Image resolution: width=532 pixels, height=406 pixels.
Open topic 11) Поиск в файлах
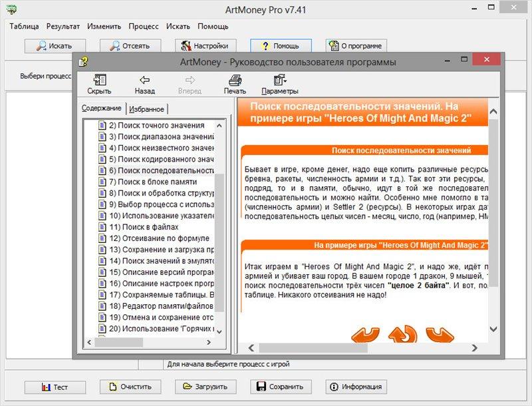click(144, 227)
